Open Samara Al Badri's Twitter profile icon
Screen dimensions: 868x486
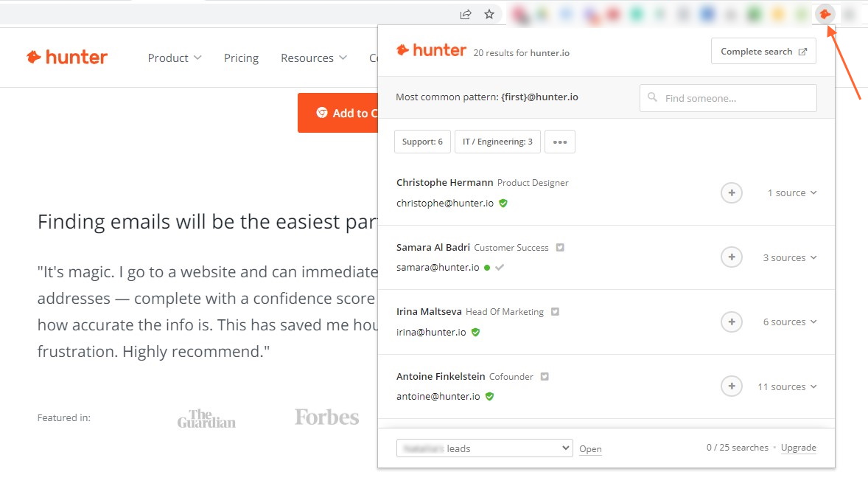tap(560, 248)
